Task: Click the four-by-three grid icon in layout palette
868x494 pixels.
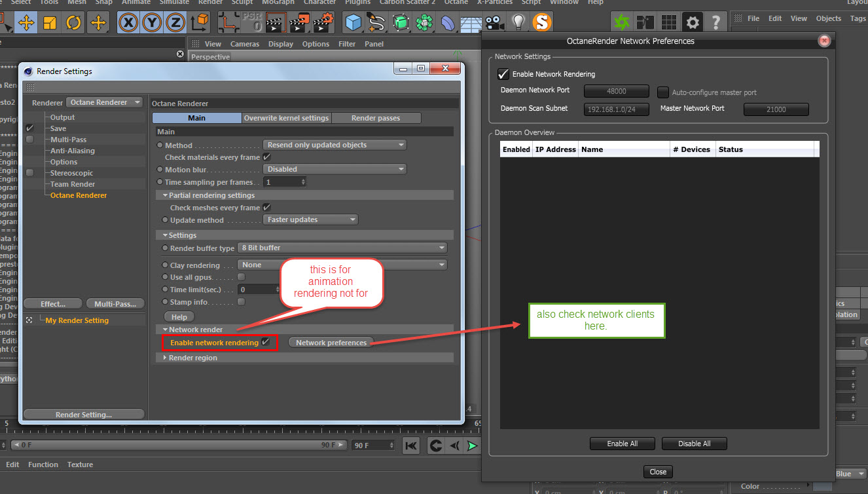Action: 669,23
